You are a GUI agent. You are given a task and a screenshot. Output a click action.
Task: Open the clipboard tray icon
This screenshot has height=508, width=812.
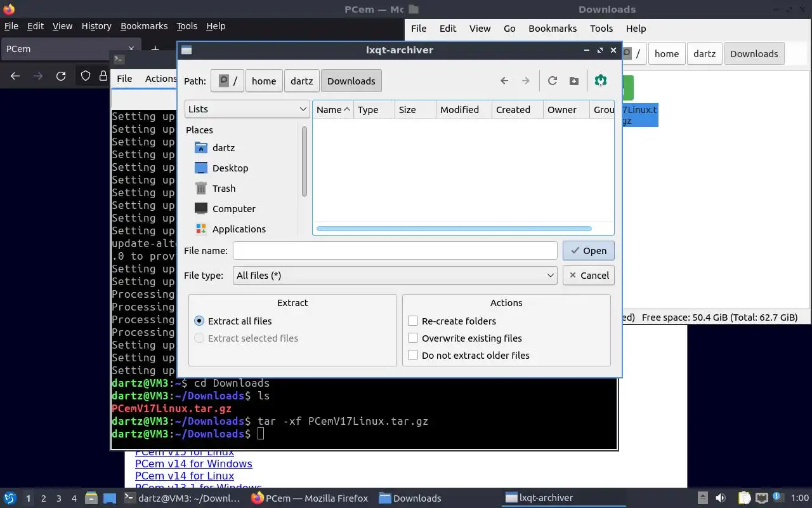tap(743, 498)
